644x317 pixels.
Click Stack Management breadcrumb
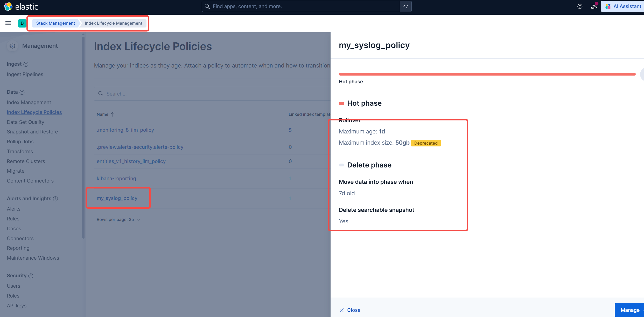pos(55,23)
